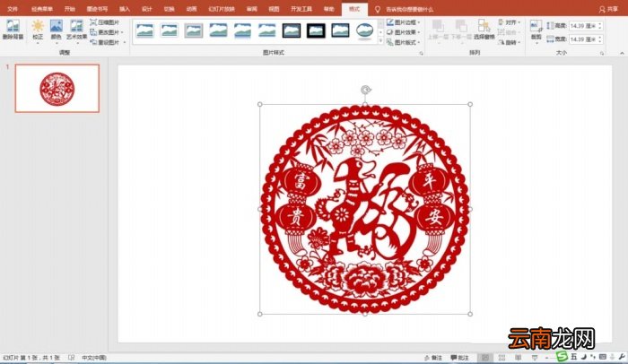Switch to Reading view icon
The image size is (628, 364).
pos(518,358)
